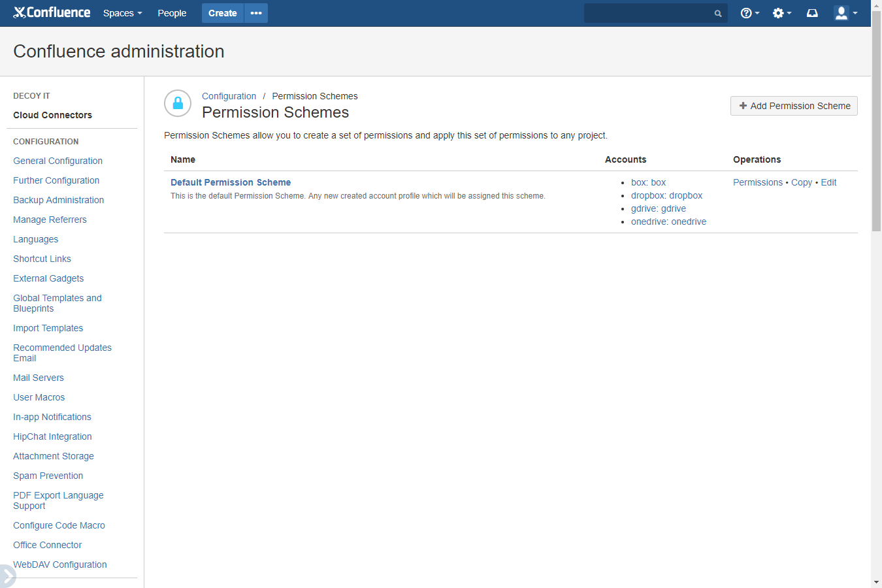Open Further Configuration in sidebar
The width and height of the screenshot is (882, 588).
(x=56, y=180)
